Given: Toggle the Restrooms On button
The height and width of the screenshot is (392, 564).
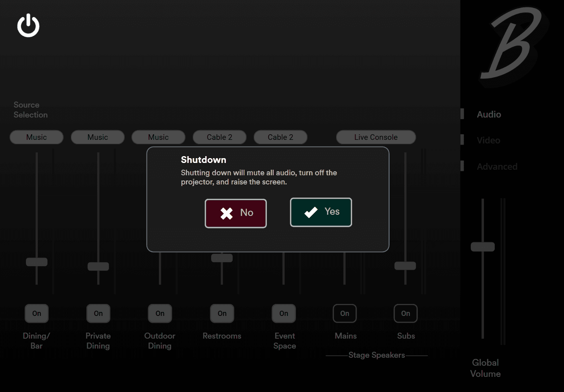Looking at the screenshot, I should (222, 314).
